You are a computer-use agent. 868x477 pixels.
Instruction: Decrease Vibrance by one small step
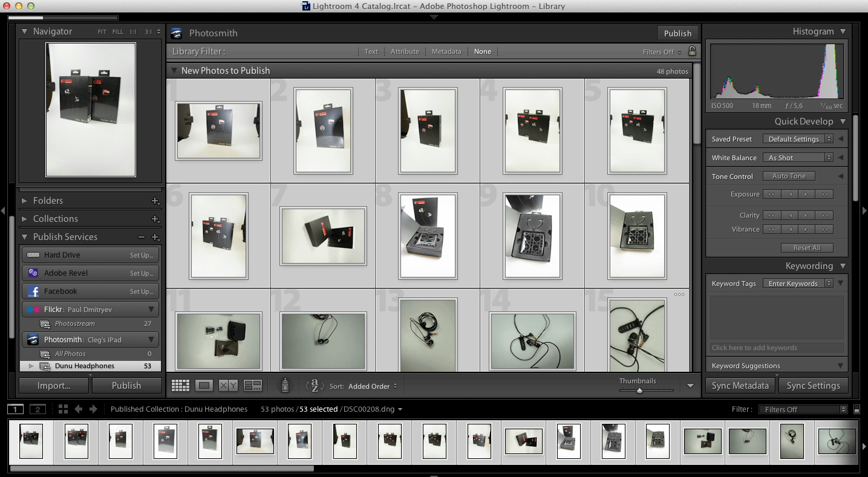click(789, 229)
